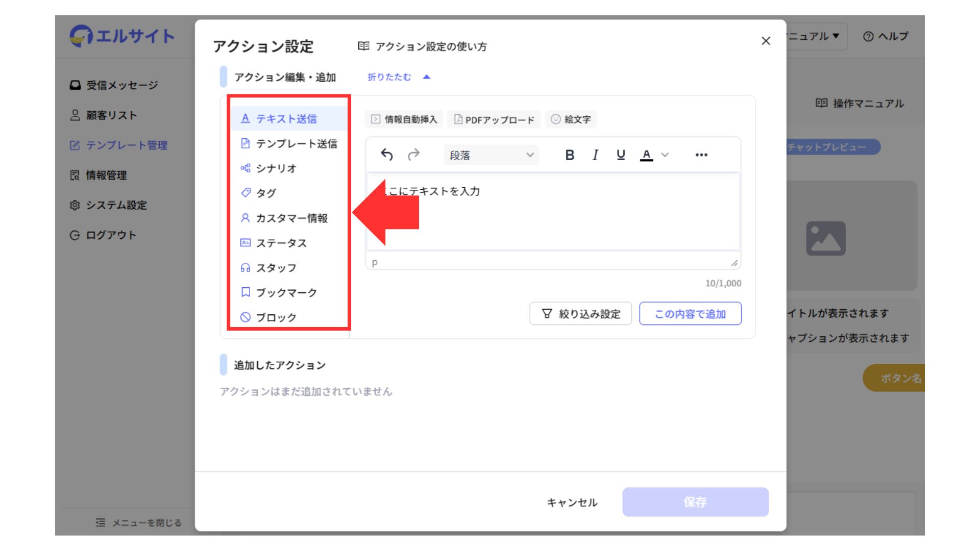Open more options ellipsis in editor toolbar
This screenshot has height=551, width=980.
(701, 155)
